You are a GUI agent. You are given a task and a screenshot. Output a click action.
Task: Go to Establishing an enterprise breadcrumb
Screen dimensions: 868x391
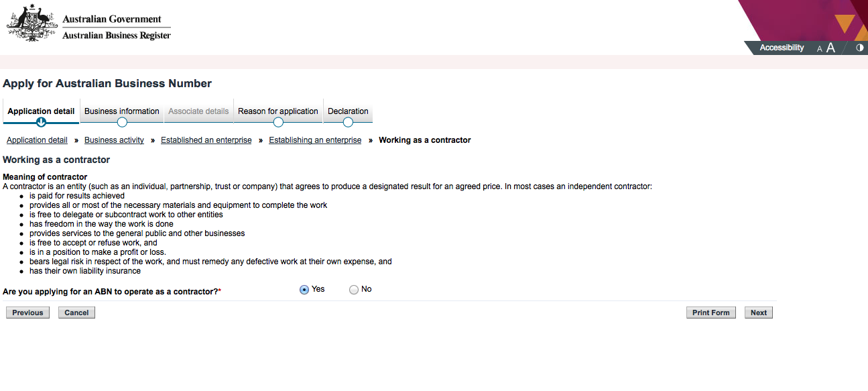coord(315,140)
